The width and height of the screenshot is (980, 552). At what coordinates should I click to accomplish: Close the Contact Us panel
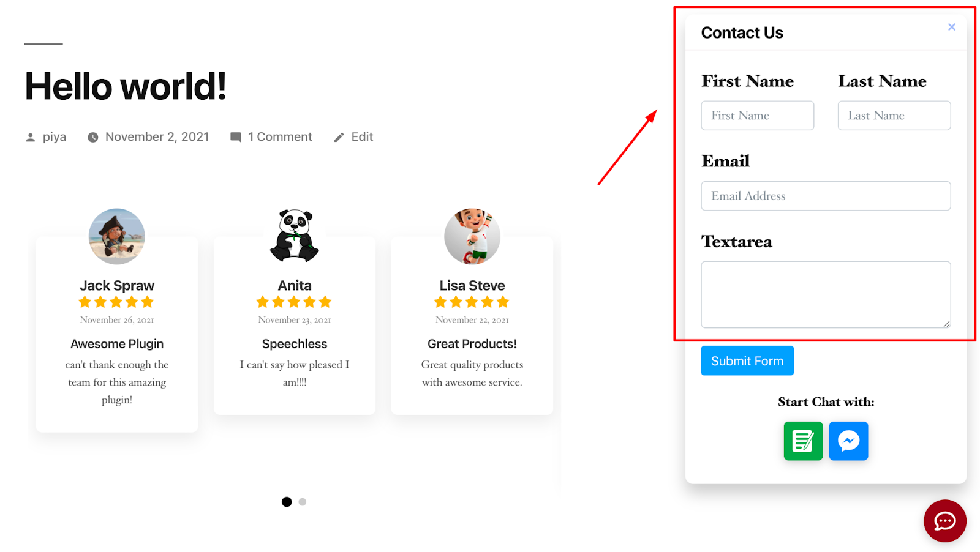point(951,27)
